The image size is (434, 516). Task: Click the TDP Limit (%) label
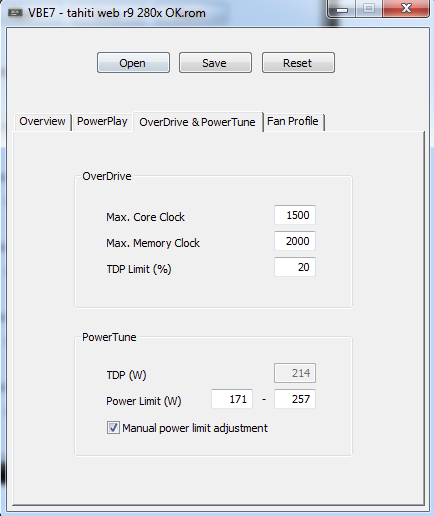[139, 269]
